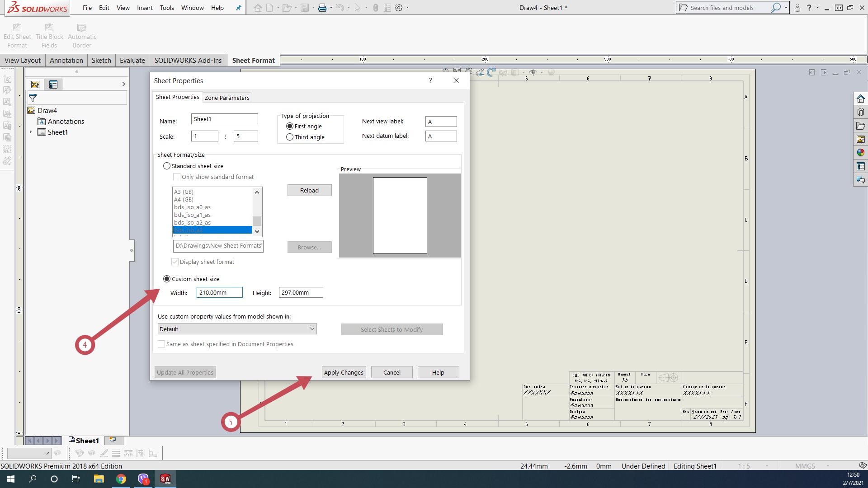Click the File Properties list icon
868x488 pixels.
click(387, 8)
